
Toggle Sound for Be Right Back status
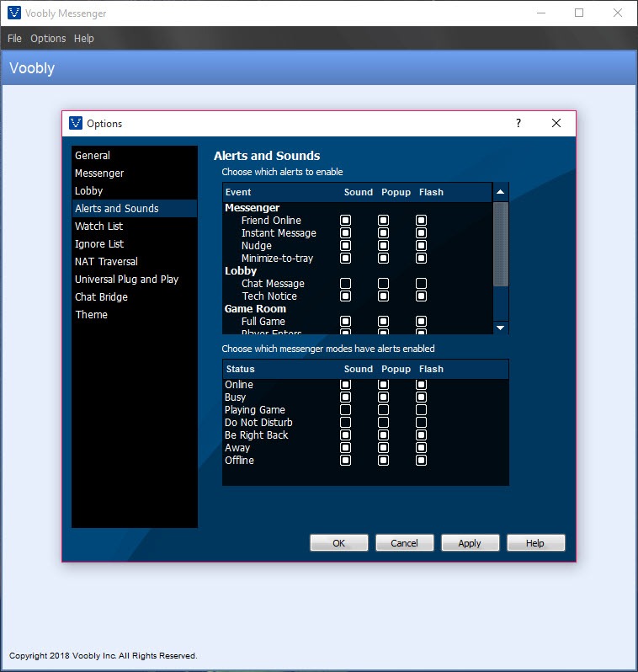(x=345, y=435)
